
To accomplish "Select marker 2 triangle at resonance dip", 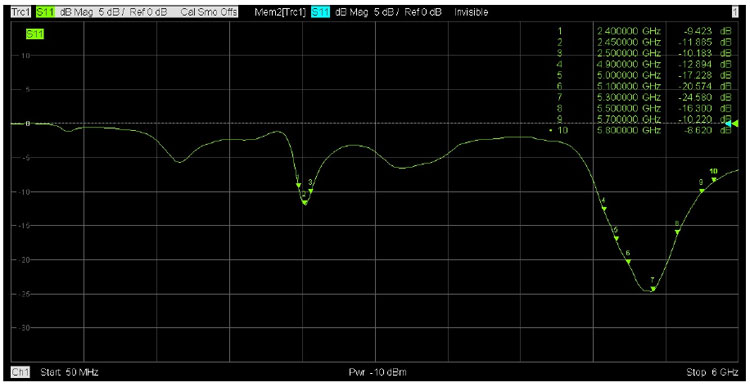I will click(305, 202).
